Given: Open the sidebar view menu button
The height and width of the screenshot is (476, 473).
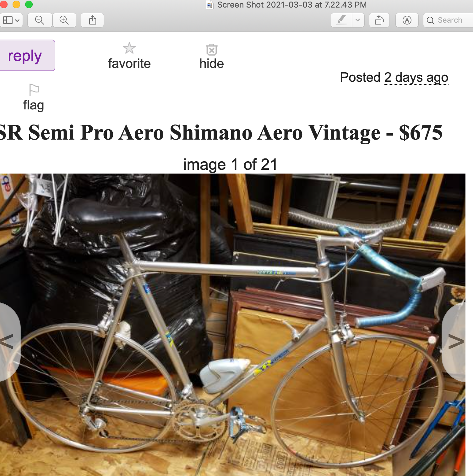Looking at the screenshot, I should click(x=11, y=20).
